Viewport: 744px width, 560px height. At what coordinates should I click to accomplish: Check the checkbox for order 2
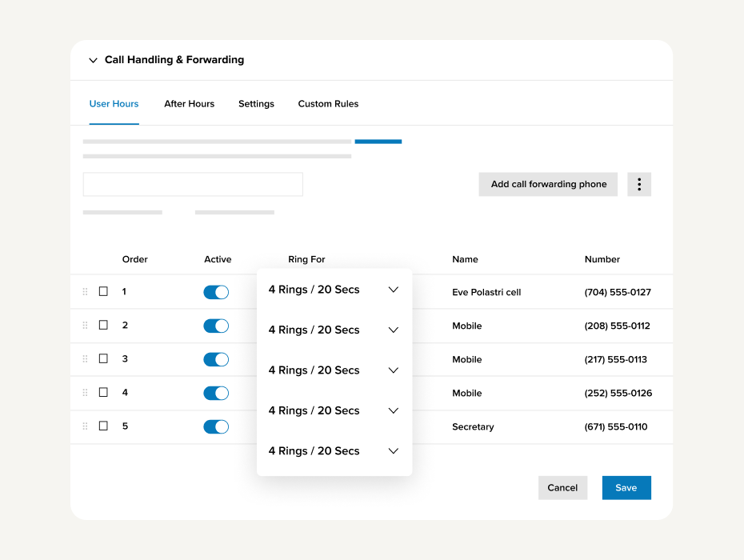pyautogui.click(x=103, y=326)
